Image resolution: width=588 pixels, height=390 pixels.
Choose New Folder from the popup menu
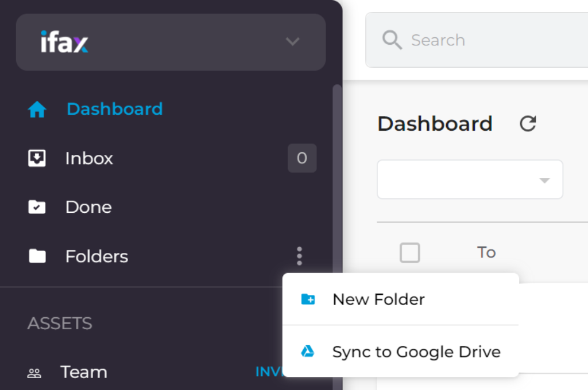click(x=378, y=299)
